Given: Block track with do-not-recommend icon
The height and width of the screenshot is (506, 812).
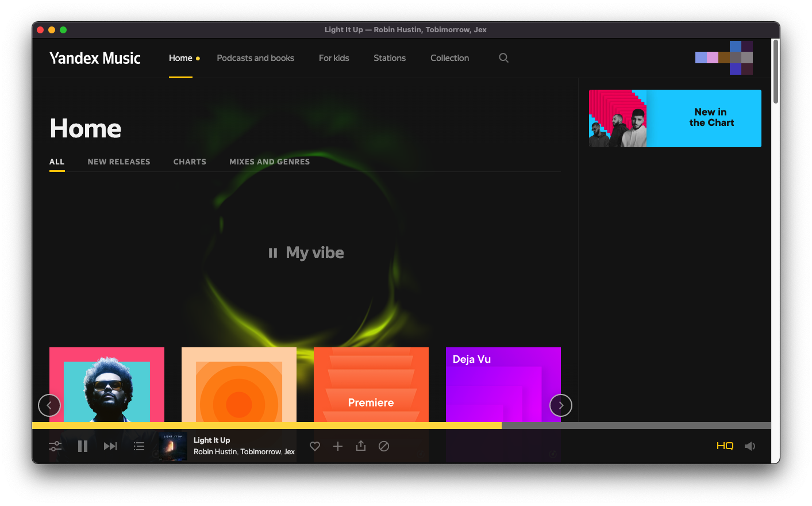Looking at the screenshot, I should (x=384, y=446).
